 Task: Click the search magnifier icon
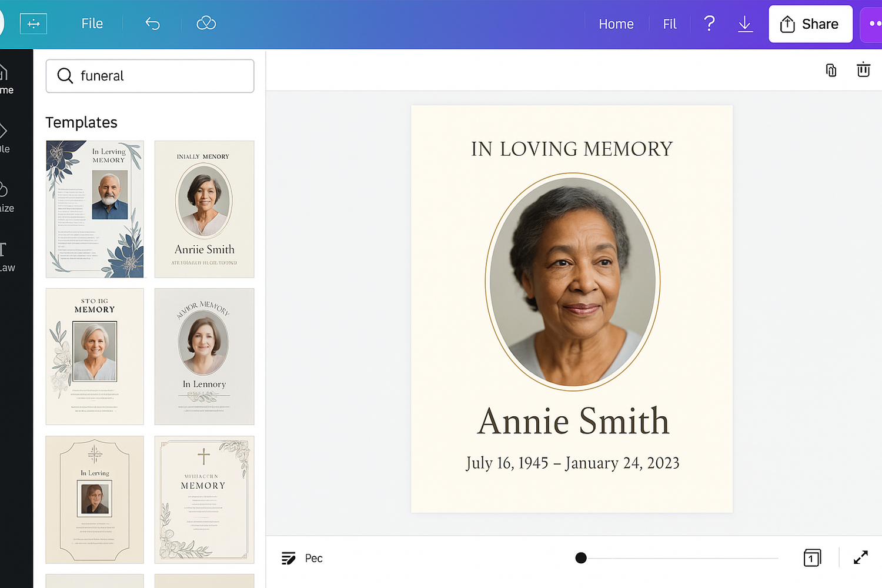pyautogui.click(x=65, y=76)
